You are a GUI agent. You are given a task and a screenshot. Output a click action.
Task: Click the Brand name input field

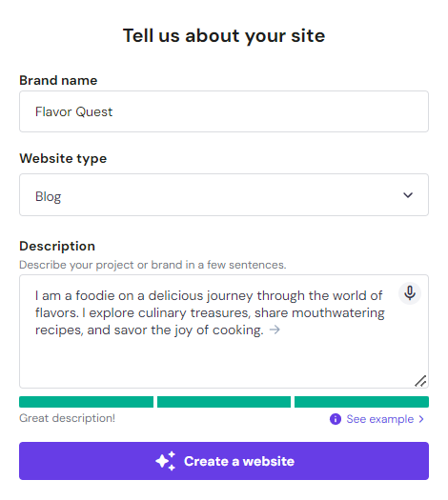(224, 111)
